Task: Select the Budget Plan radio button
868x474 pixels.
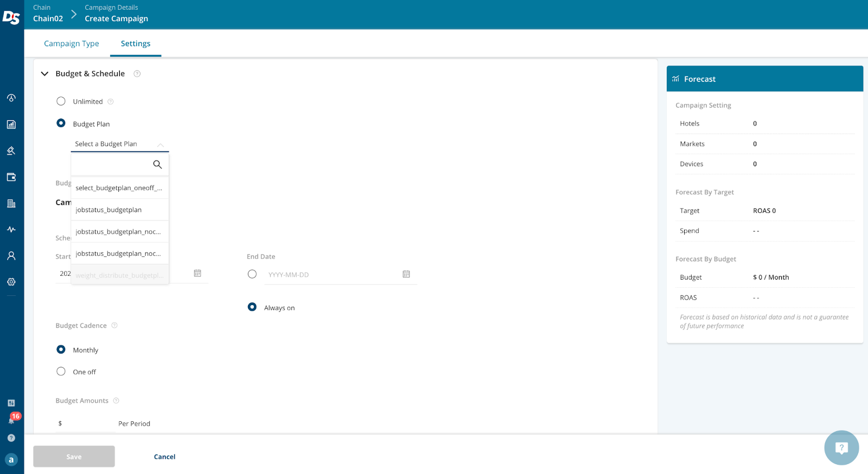Action: click(61, 123)
